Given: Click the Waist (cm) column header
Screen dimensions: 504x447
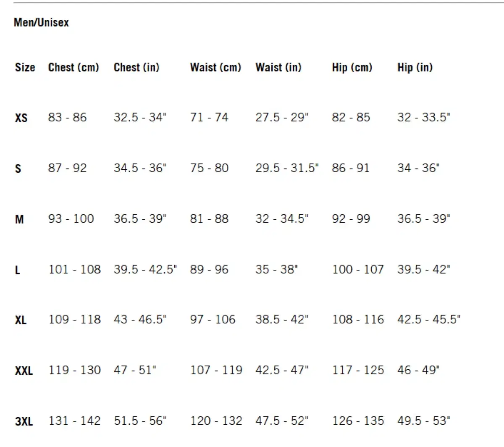Looking at the screenshot, I should tap(215, 67).
